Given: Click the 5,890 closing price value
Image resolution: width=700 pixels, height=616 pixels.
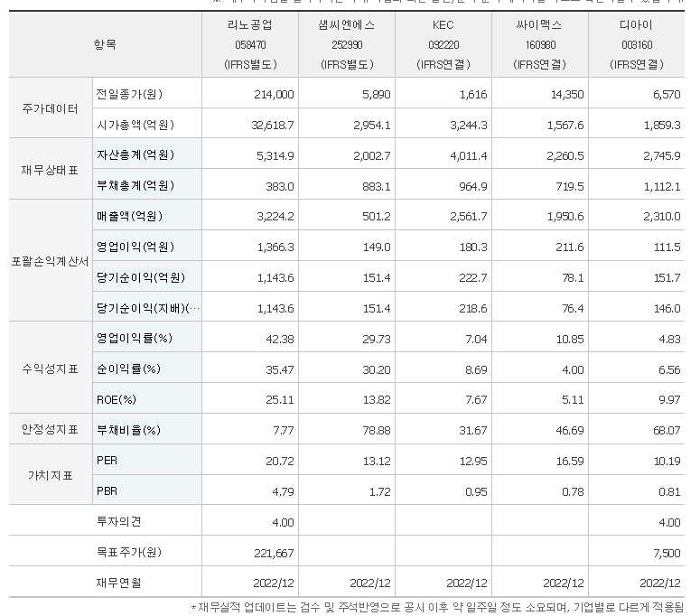Looking at the screenshot, I should pyautogui.click(x=377, y=95).
